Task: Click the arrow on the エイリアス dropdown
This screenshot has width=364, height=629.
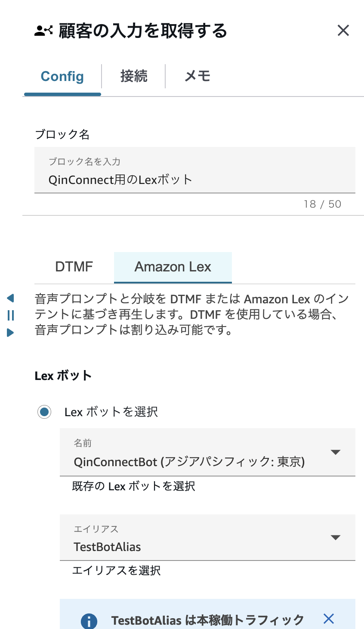Action: point(336,537)
